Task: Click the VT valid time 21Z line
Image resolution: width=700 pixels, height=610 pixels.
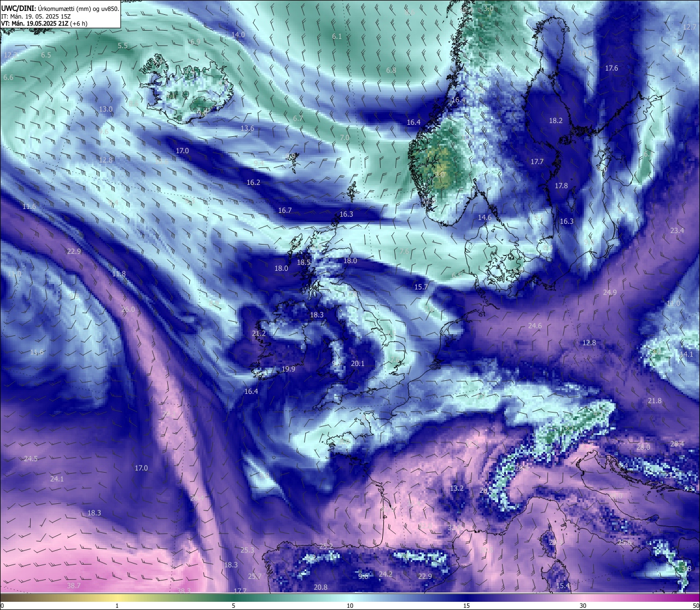Action: coord(44,24)
